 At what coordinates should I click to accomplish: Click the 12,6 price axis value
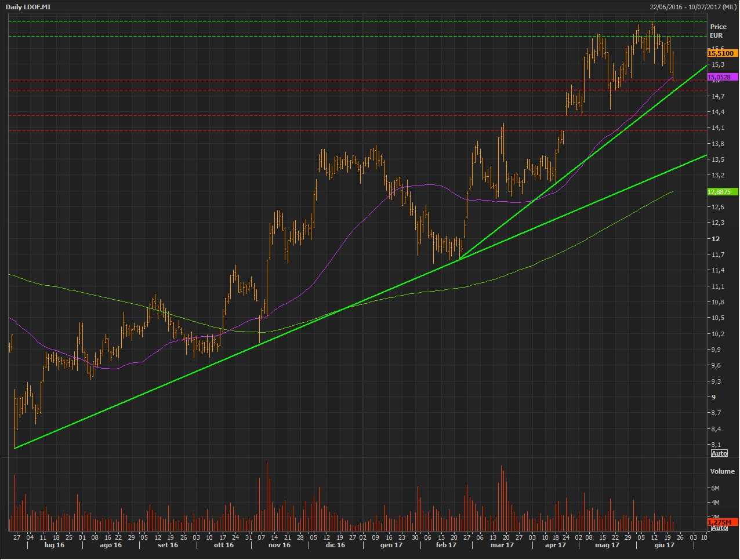[717, 207]
